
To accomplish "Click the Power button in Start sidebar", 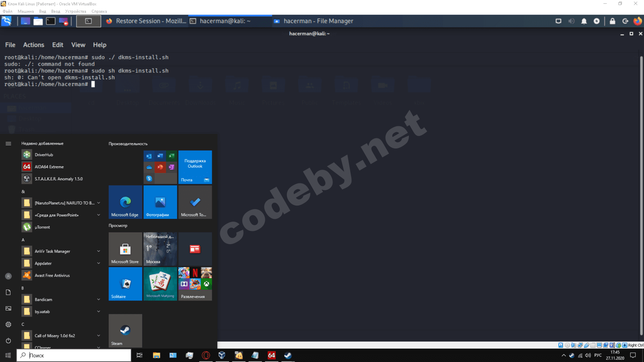I will pyautogui.click(x=8, y=341).
